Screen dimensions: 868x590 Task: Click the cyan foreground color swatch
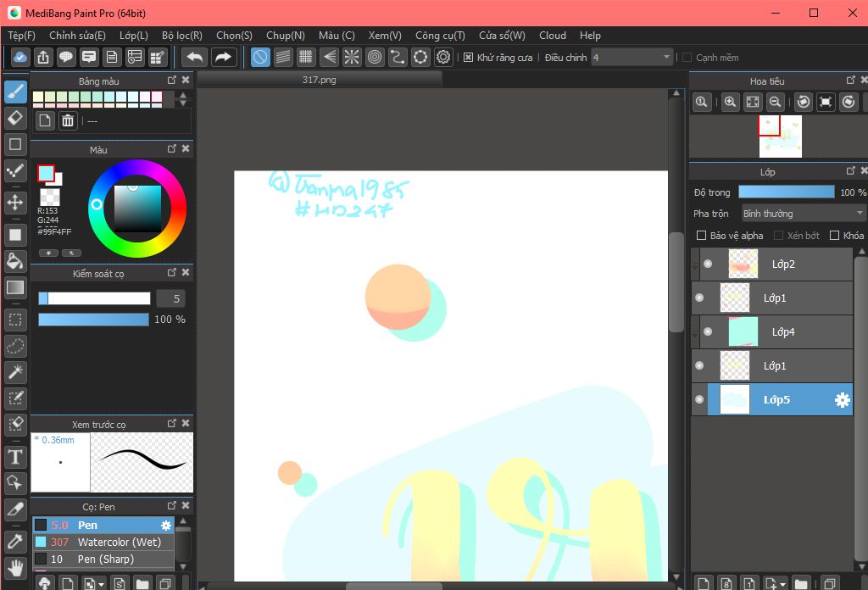click(x=46, y=173)
